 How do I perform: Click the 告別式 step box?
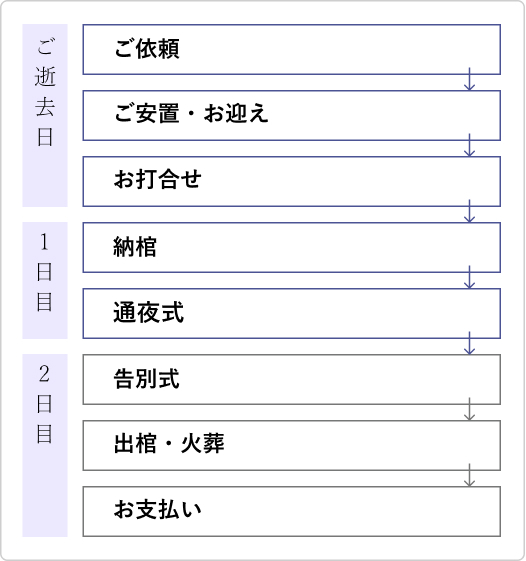point(292,379)
